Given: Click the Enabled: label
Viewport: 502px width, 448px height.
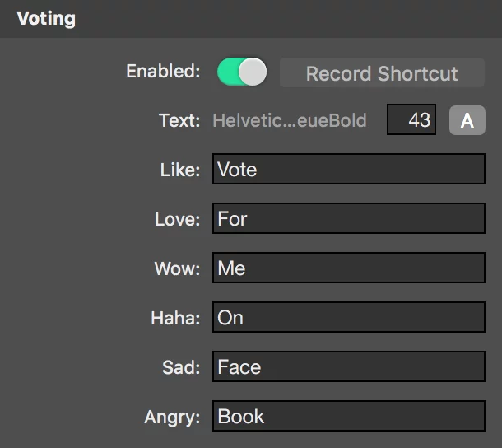Looking at the screenshot, I should [163, 71].
